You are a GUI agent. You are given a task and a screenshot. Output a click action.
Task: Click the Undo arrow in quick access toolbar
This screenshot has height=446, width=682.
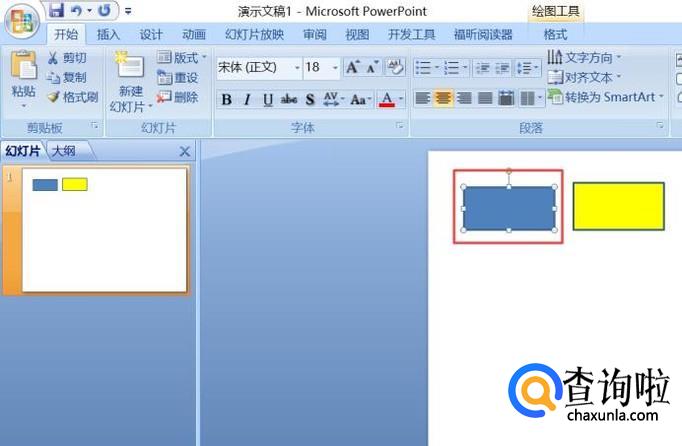(77, 11)
